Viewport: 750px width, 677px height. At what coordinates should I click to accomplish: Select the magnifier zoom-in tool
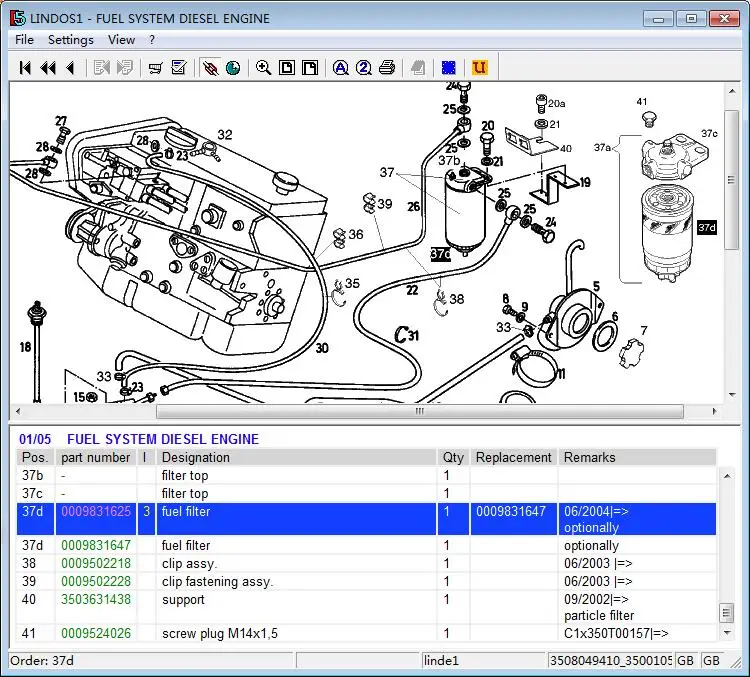pyautogui.click(x=264, y=68)
